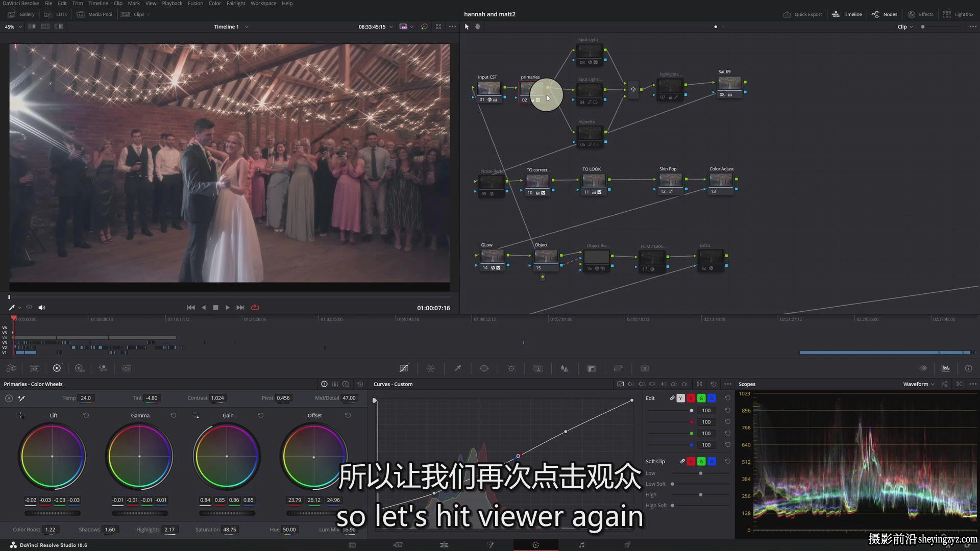
Task: Reset the Gain color wheel
Action: (260, 415)
